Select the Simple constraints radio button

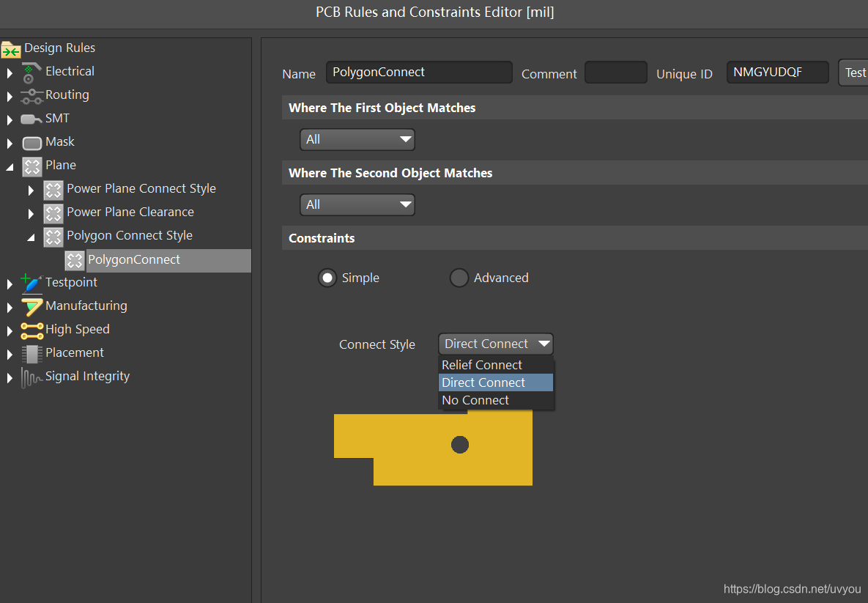(x=327, y=278)
